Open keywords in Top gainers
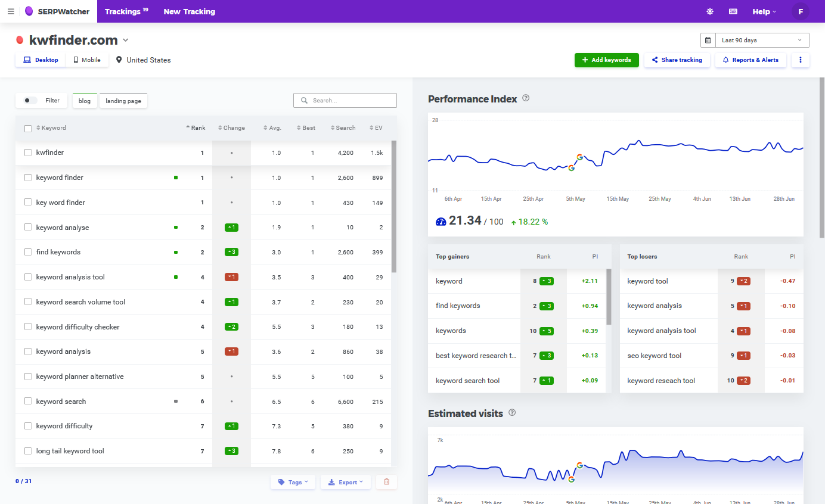The height and width of the screenshot is (504, 825). [451, 331]
